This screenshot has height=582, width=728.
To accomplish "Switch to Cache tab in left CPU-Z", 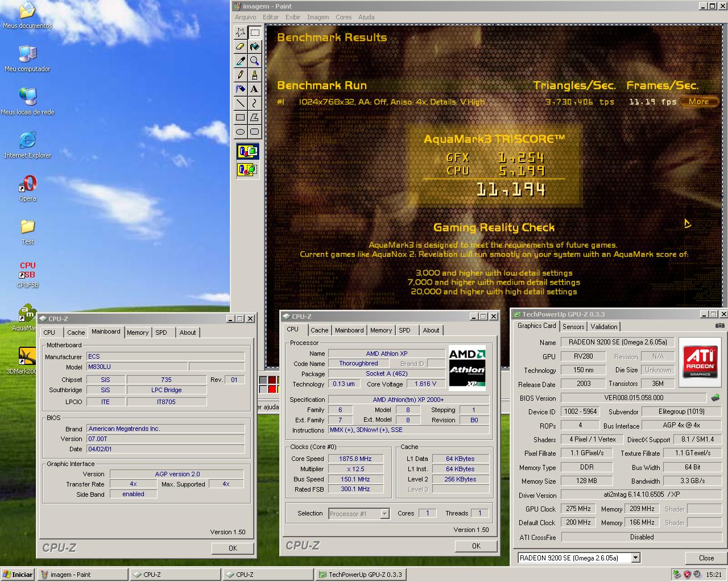I will tap(76, 332).
